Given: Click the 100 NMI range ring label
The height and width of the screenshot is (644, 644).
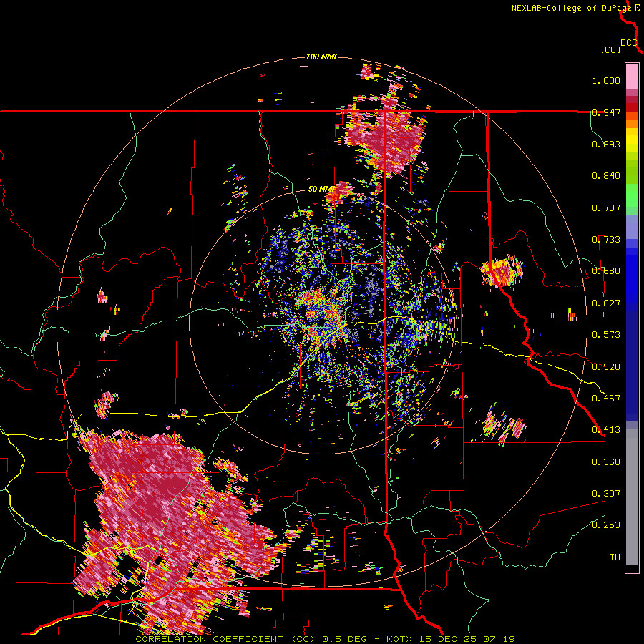Looking at the screenshot, I should tap(321, 57).
